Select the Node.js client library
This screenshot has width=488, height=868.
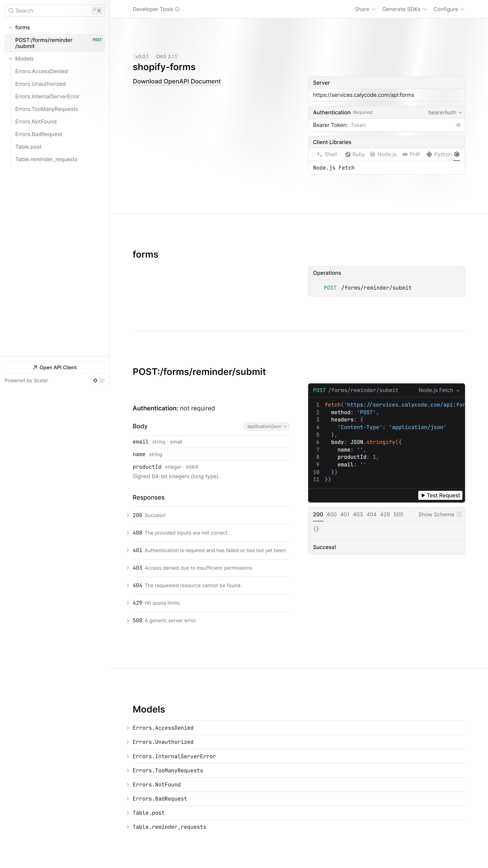click(383, 154)
